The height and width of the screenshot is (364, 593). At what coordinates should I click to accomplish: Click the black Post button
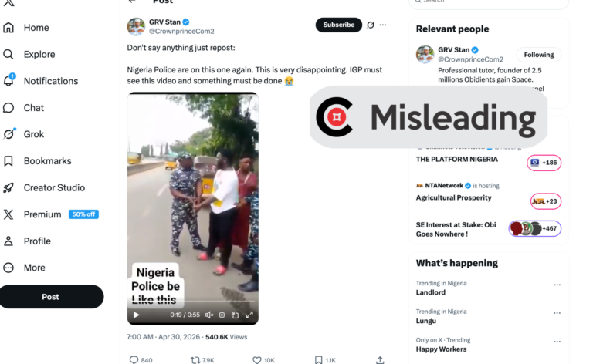51,297
